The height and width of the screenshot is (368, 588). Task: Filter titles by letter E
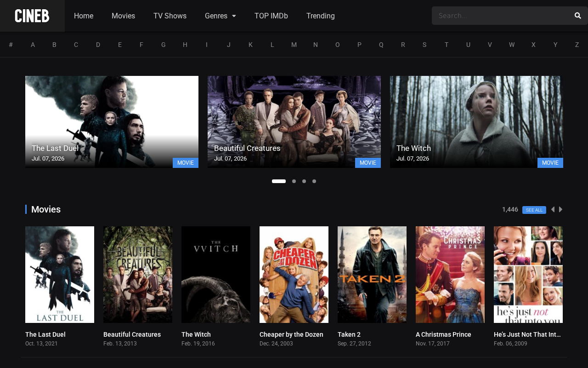pyautogui.click(x=120, y=45)
